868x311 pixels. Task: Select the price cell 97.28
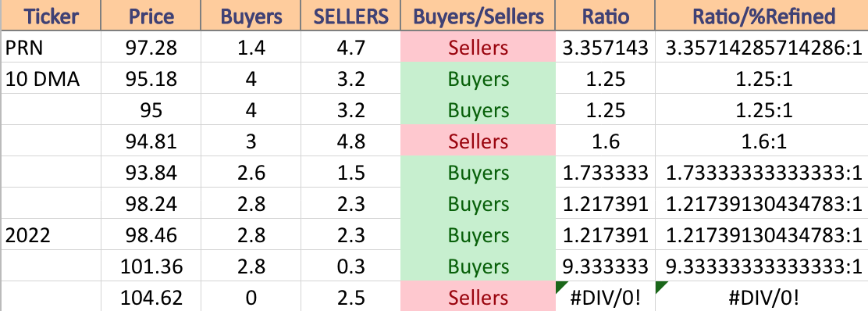pyautogui.click(x=152, y=47)
